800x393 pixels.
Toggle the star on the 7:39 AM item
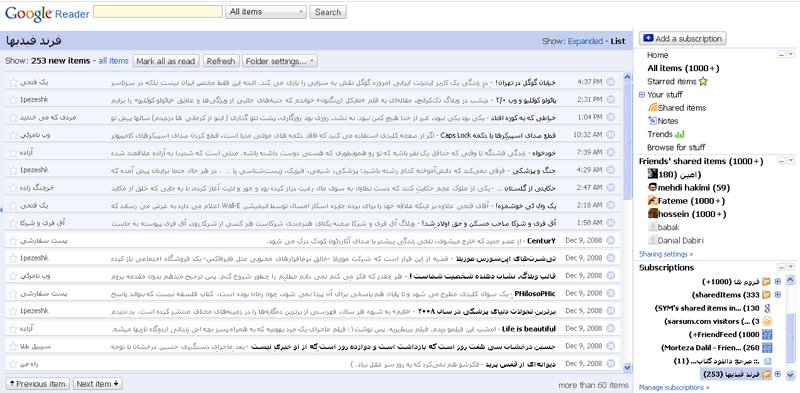tap(13, 153)
